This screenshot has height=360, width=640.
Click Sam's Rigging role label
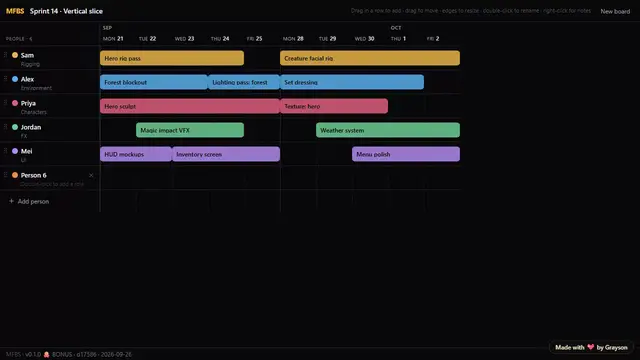30,64
